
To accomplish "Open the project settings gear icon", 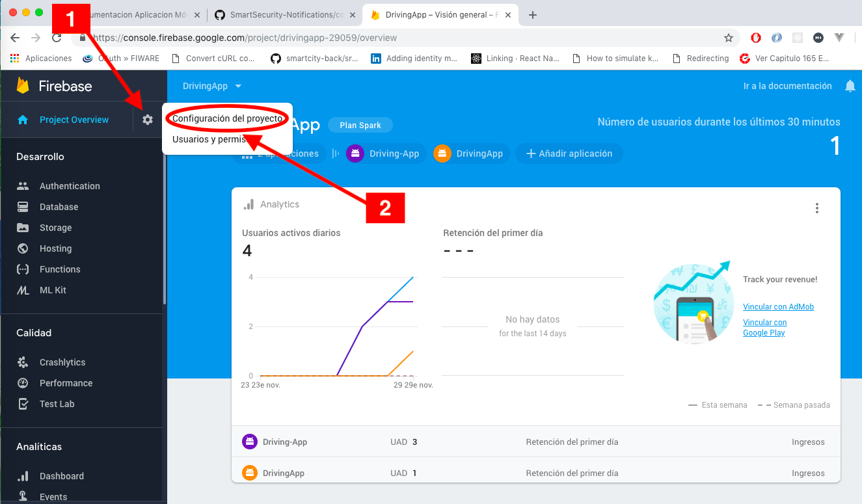I will click(x=148, y=120).
